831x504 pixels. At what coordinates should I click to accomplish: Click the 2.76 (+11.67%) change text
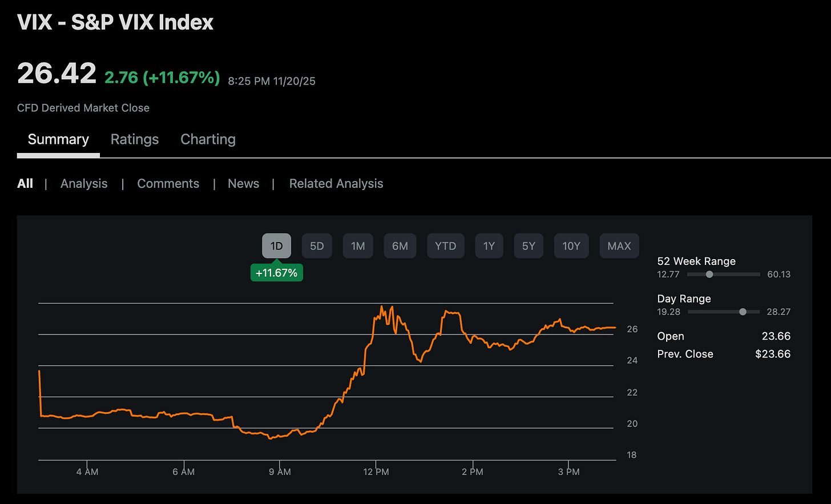coord(162,77)
